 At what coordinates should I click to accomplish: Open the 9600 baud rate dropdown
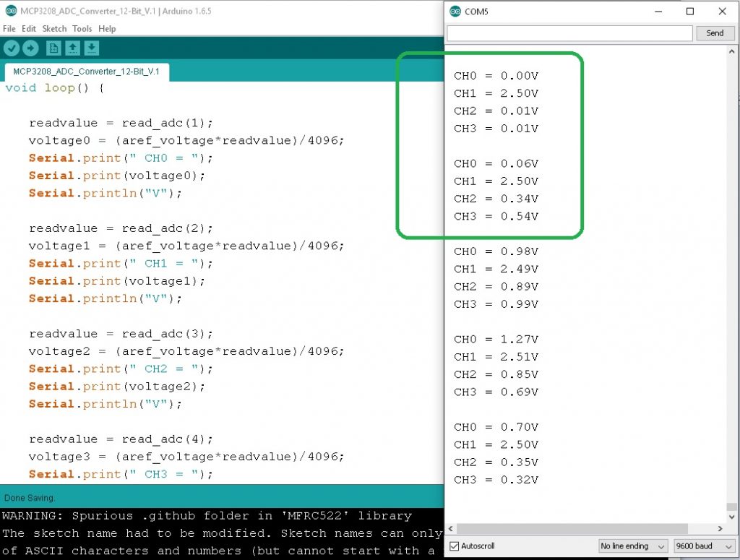(705, 546)
